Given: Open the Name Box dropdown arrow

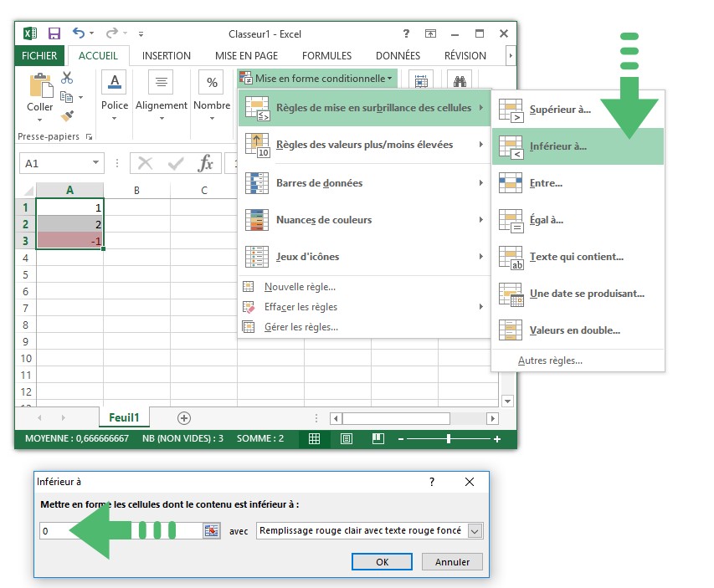Looking at the screenshot, I should point(95,163).
